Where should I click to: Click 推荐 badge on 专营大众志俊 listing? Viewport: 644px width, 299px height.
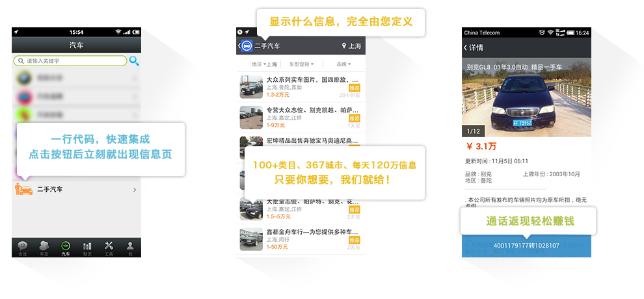(x=355, y=118)
